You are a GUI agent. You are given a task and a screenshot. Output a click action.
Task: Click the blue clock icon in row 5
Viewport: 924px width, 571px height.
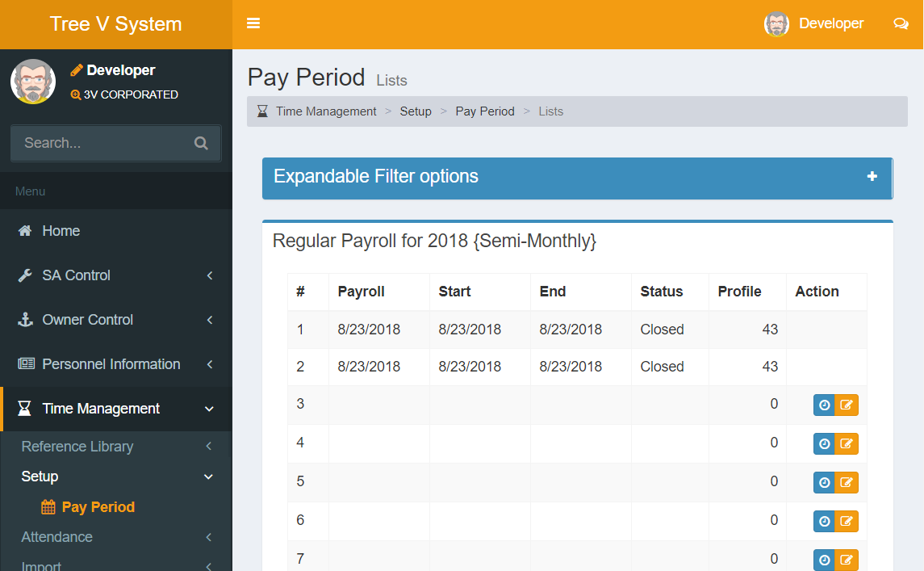click(824, 482)
